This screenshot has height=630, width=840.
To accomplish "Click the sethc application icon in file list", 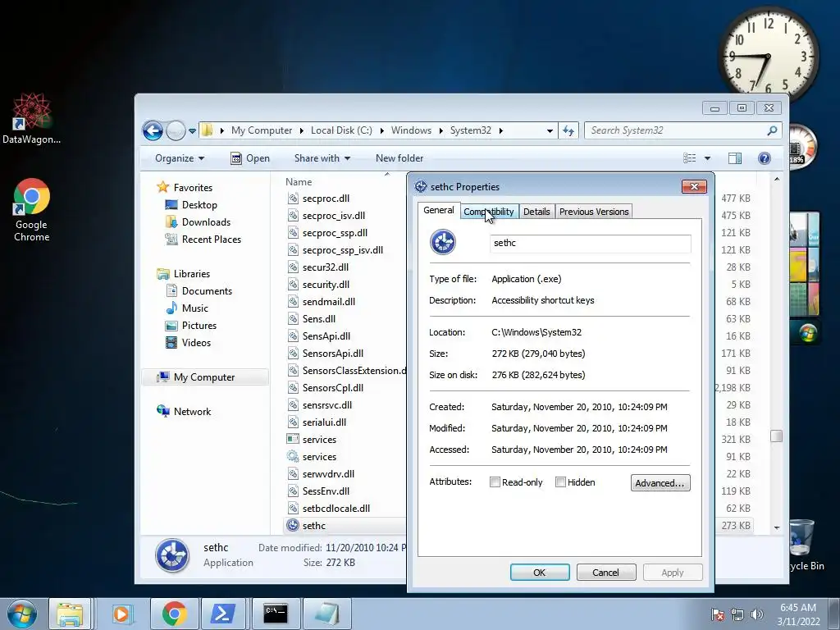I will [293, 526].
